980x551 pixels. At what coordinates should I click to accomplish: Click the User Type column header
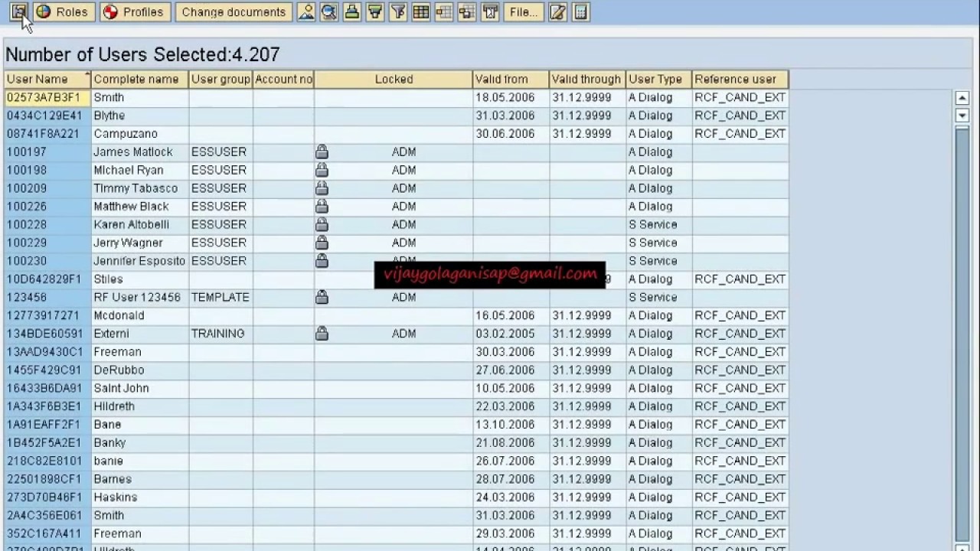point(658,79)
